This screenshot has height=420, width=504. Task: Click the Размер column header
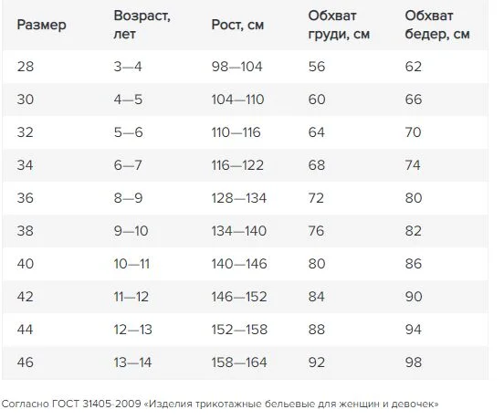pyautogui.click(x=41, y=25)
